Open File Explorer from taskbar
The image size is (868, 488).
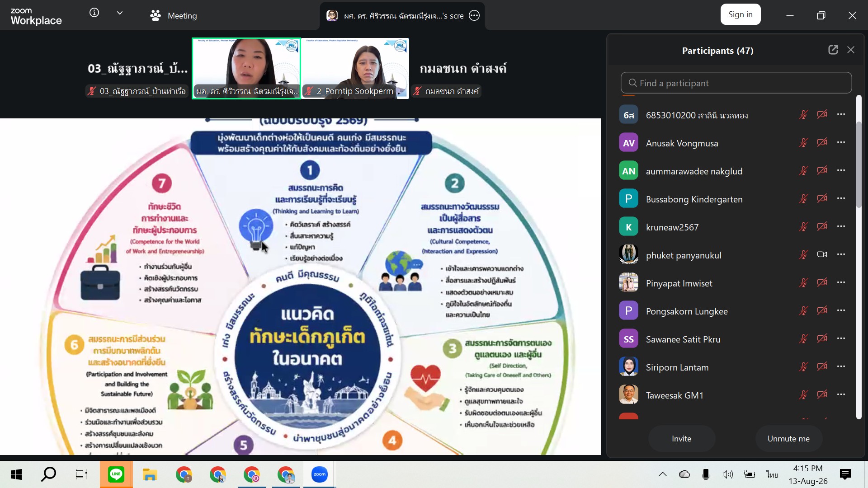point(150,474)
